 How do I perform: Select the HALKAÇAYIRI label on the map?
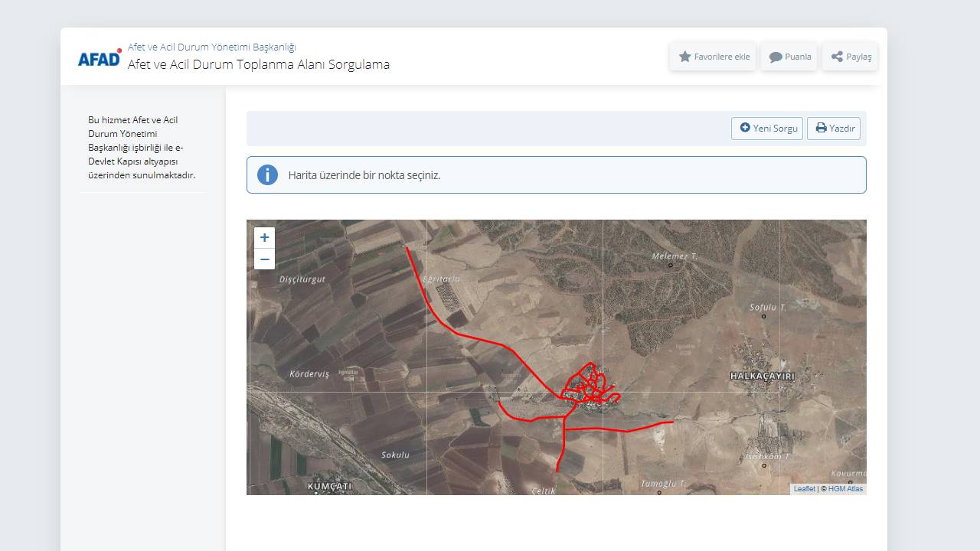[762, 377]
